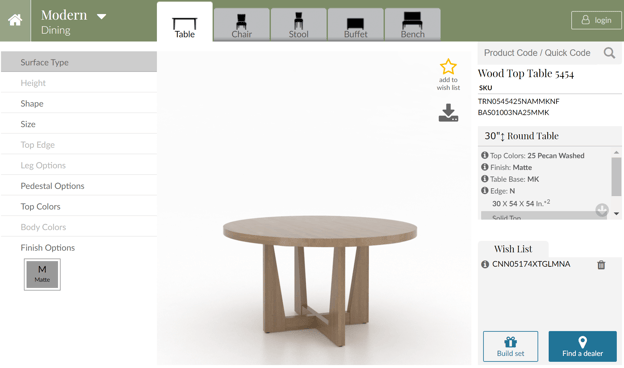The height and width of the screenshot is (368, 624).
Task: Switch to the Buffet tab
Action: pyautogui.click(x=356, y=25)
